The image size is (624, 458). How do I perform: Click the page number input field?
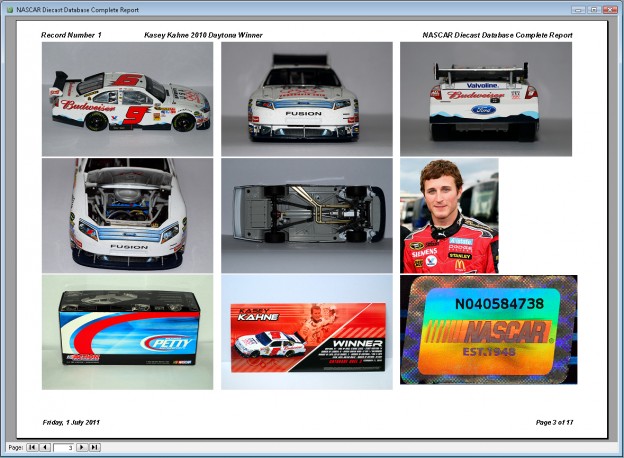coord(64,448)
